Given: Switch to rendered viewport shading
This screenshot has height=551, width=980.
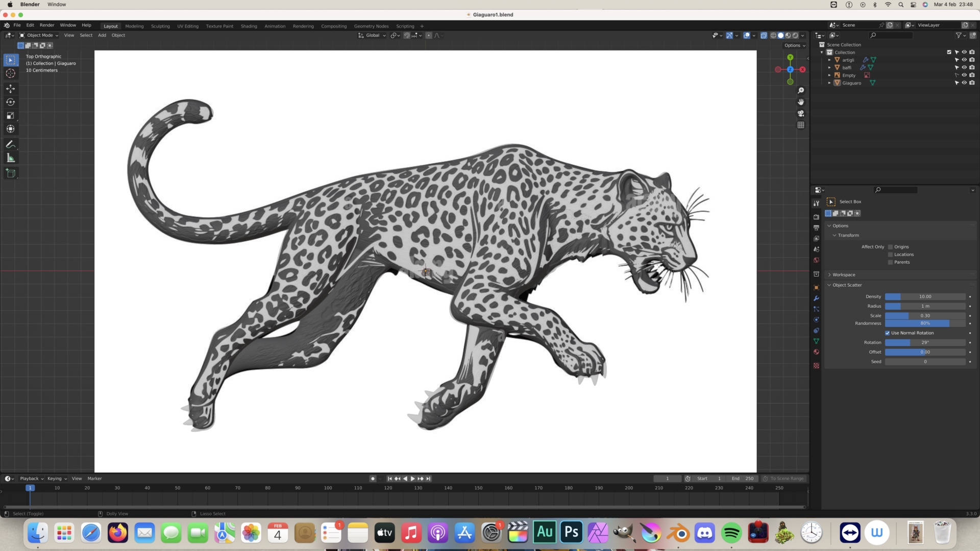Looking at the screenshot, I should point(795,36).
